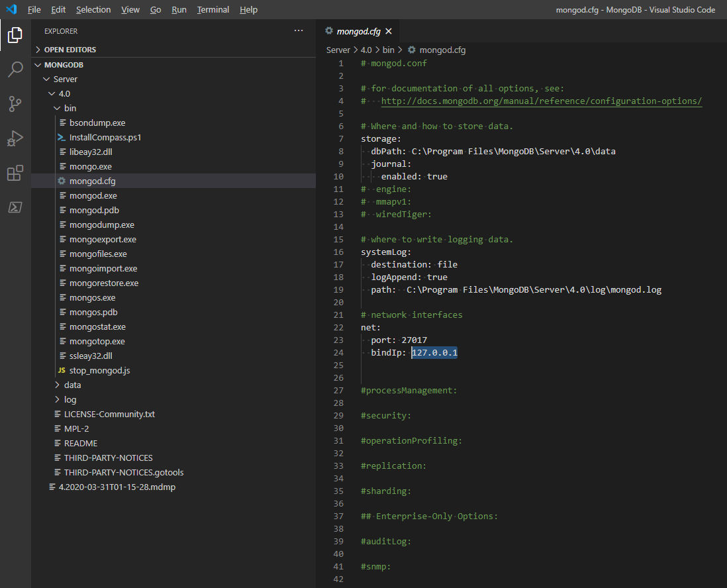
Task: Click Server in the breadcrumb
Action: tap(338, 50)
